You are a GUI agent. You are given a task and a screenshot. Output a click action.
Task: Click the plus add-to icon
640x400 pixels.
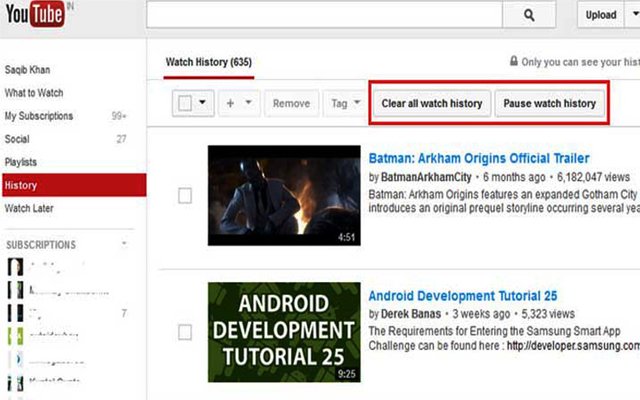click(x=230, y=103)
